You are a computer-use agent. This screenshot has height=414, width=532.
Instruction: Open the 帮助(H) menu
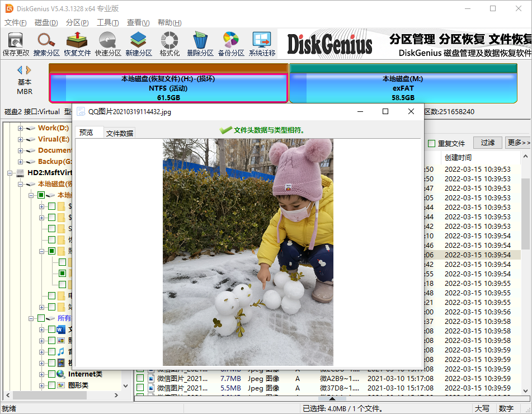click(x=170, y=23)
